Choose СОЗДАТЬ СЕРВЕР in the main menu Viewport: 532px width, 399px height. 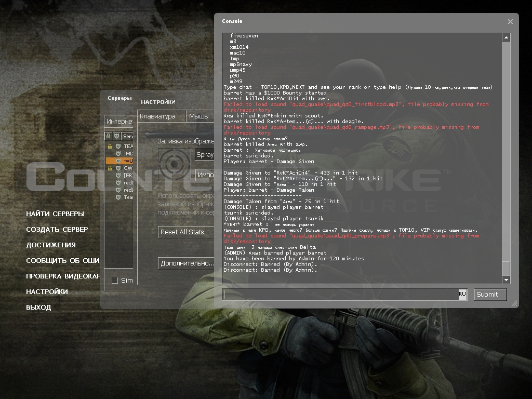point(57,229)
